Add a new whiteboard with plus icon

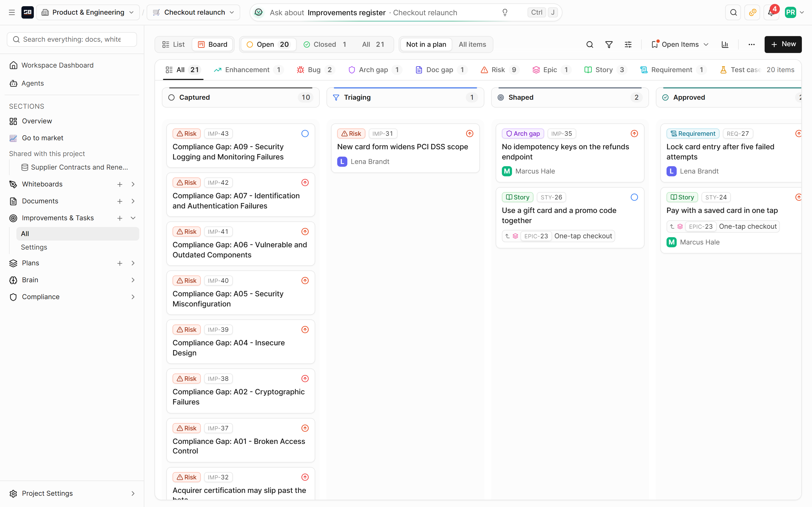click(120, 184)
